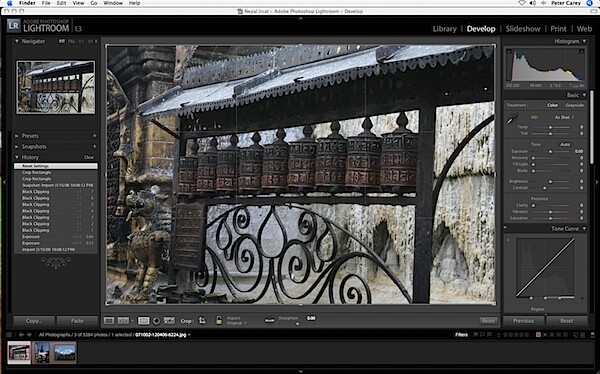Click the crop toolbar Reset button

point(488,321)
